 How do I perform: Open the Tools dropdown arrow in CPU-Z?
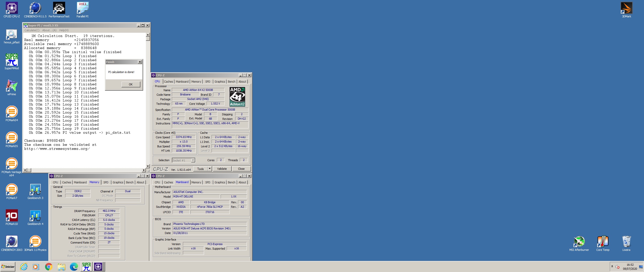[x=210, y=169]
